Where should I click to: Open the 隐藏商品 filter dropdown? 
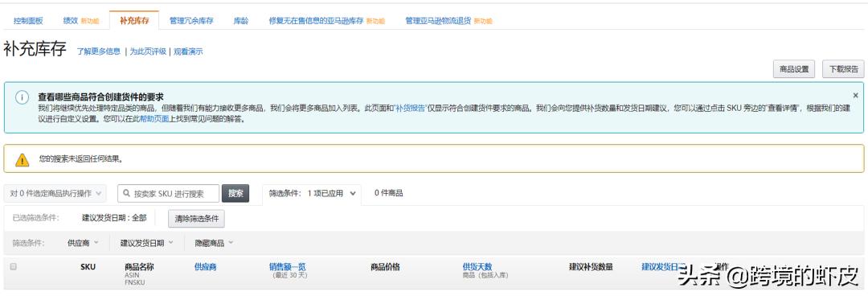[x=214, y=243]
